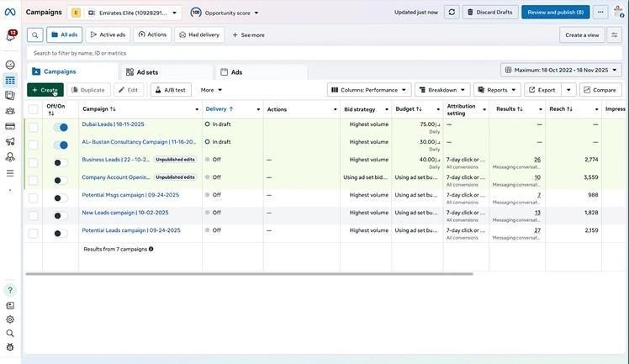Switch to the Campaigns tab
Image resolution: width=629 pixels, height=364 pixels.
click(72, 71)
